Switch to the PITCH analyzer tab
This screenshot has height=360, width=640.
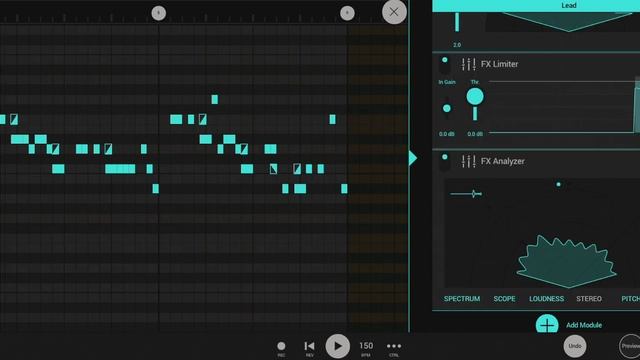[x=630, y=299]
